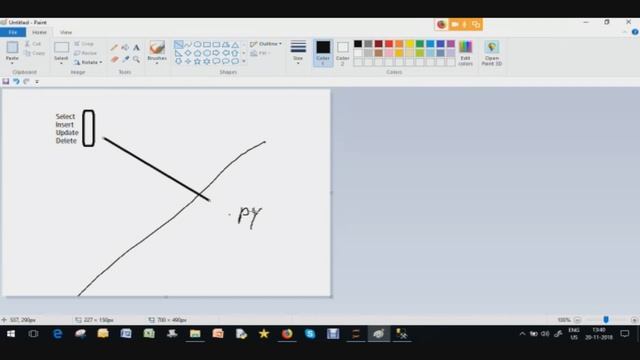The height and width of the screenshot is (360, 640).
Task: Choose the Right triangle shape
Action: pyautogui.click(x=178, y=53)
